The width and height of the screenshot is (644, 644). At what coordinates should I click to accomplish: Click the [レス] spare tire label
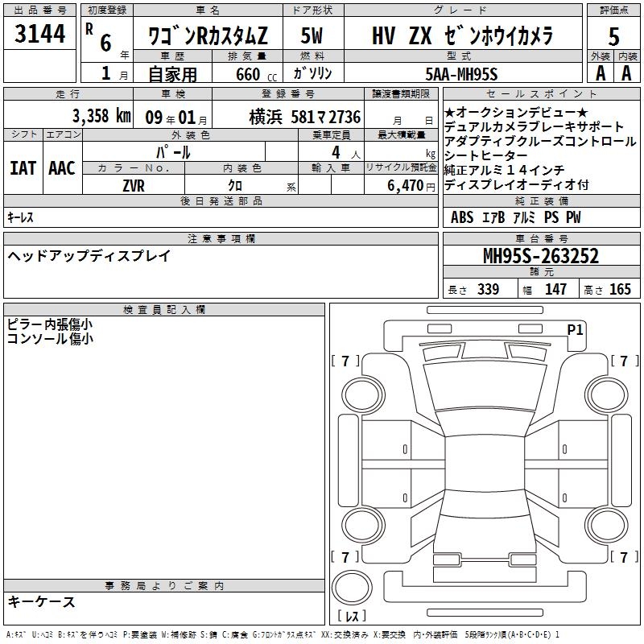pyautogui.click(x=351, y=617)
